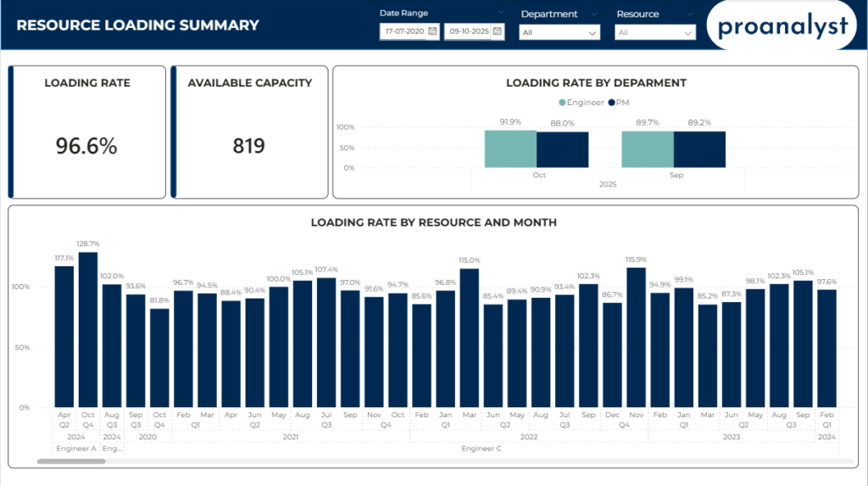
Task: Click the start date field showing 17-07-2020
Action: point(402,31)
